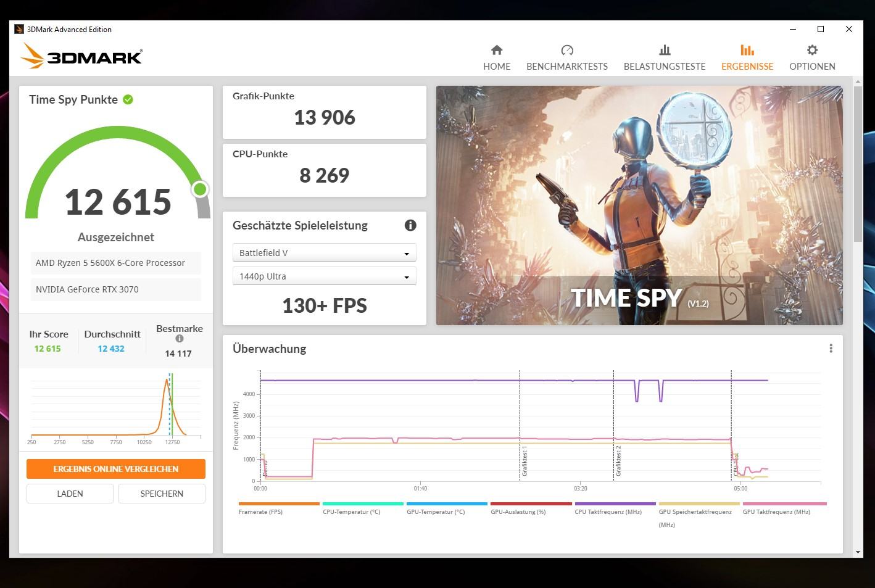Click CPU-Punkte value 8 269
Screen dimensions: 875x588
[x=325, y=175]
